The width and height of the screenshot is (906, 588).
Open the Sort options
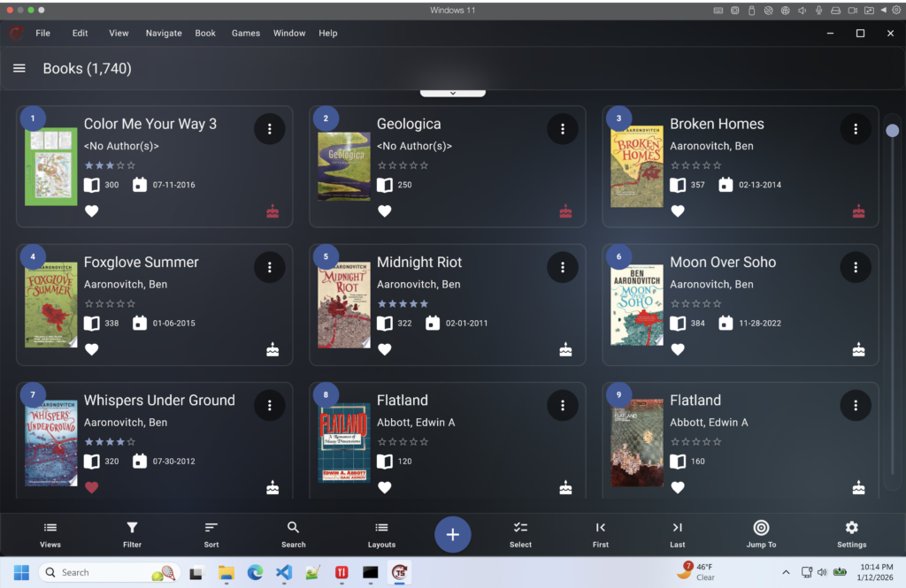pyautogui.click(x=211, y=534)
